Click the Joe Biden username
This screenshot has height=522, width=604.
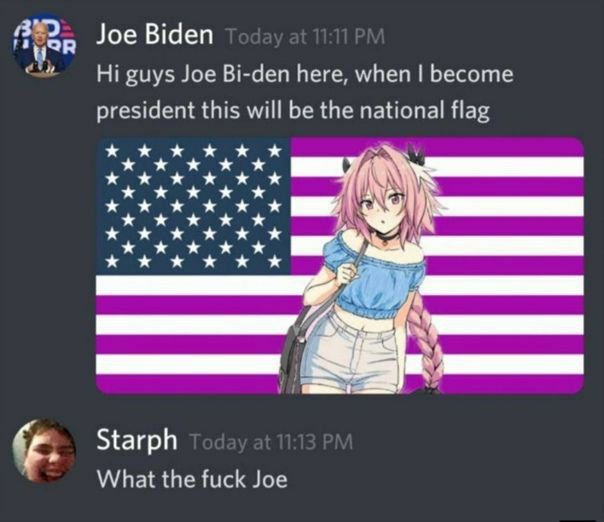coord(154,34)
